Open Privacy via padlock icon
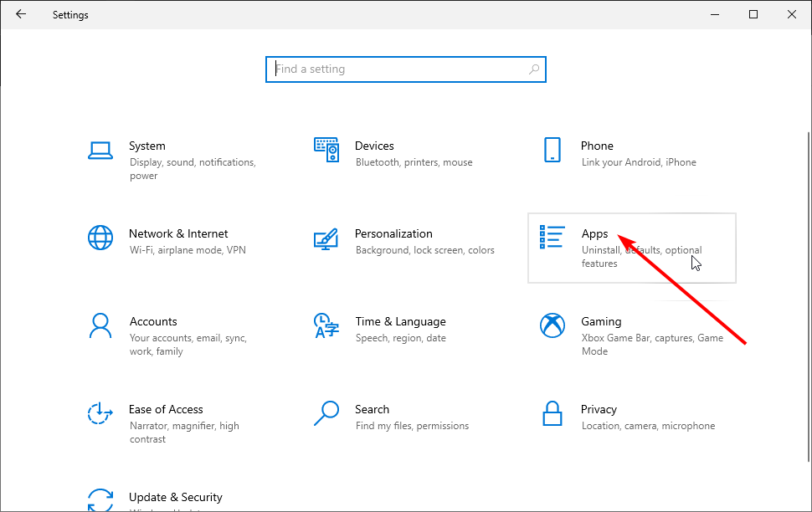 click(x=552, y=413)
